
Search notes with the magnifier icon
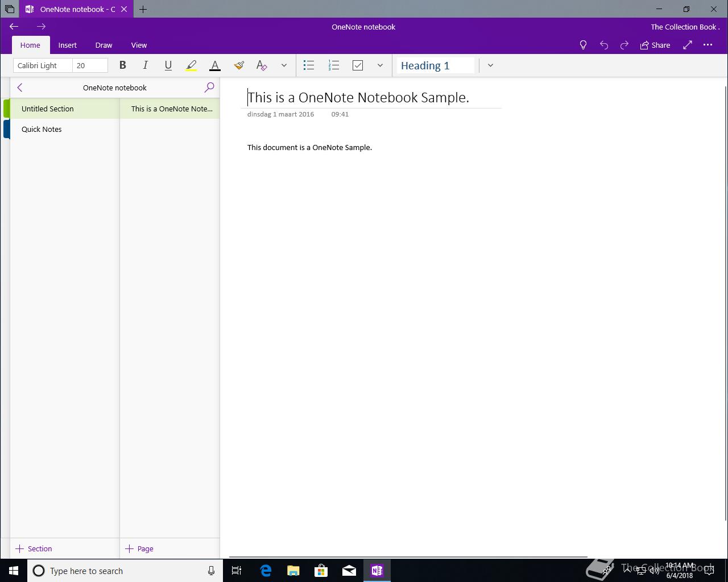coord(209,88)
